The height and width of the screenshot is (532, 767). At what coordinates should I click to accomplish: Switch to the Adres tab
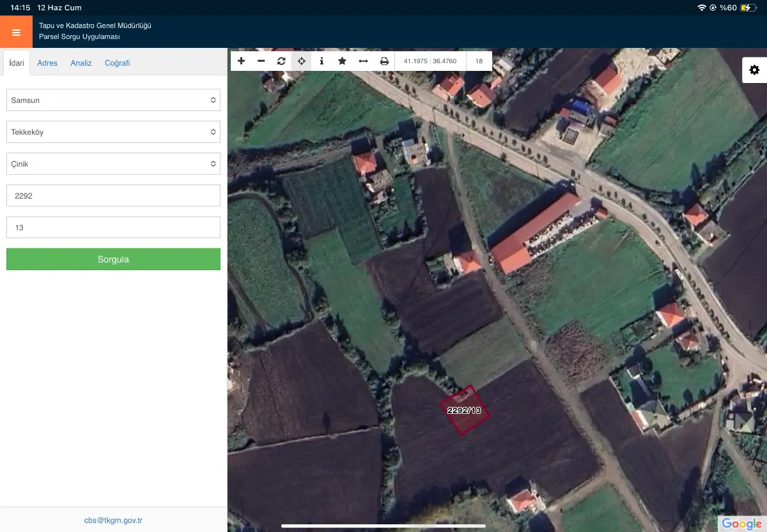(47, 63)
